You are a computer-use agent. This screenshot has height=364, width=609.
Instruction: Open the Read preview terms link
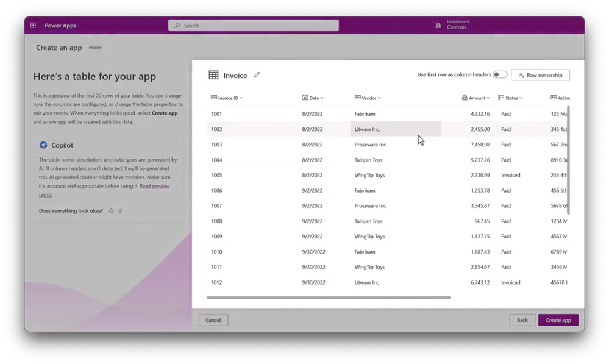click(155, 186)
